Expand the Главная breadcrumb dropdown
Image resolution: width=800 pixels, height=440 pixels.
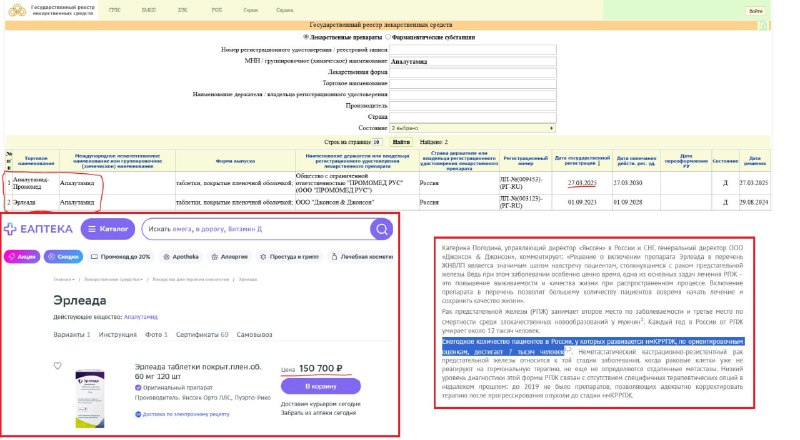[x=64, y=280]
